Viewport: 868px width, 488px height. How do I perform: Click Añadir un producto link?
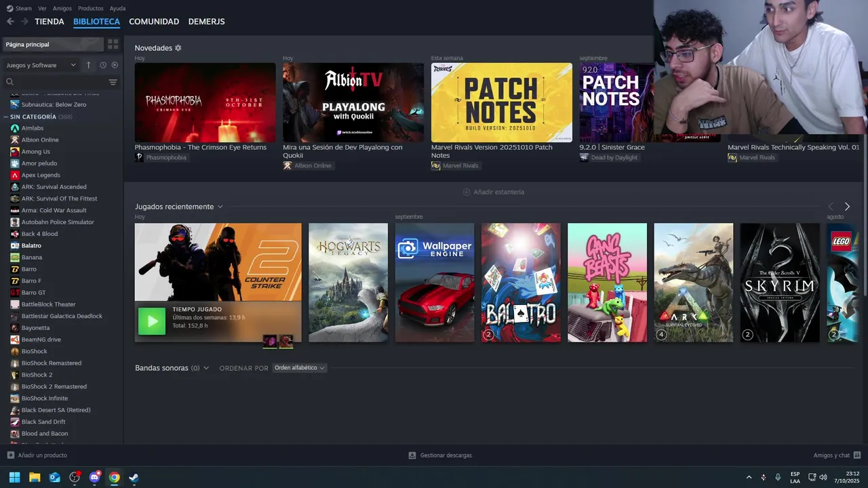42,455
